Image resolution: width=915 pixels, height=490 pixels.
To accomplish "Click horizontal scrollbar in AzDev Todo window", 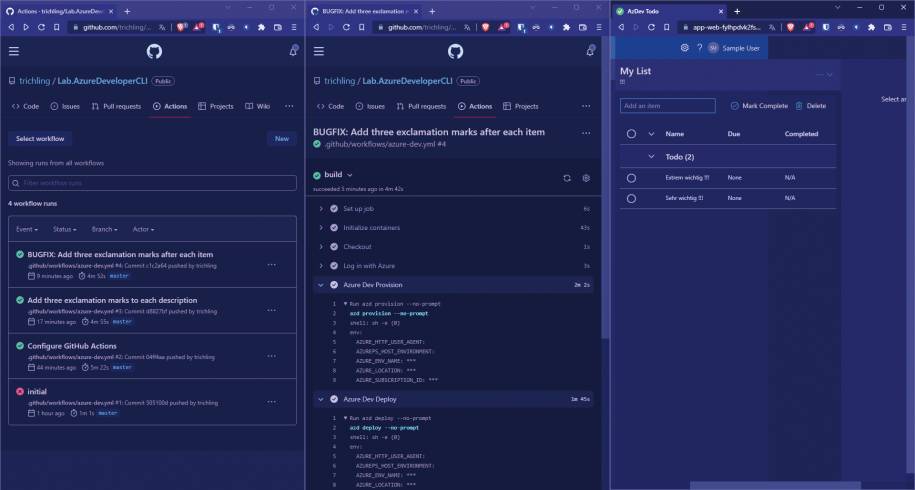I will (775, 485).
